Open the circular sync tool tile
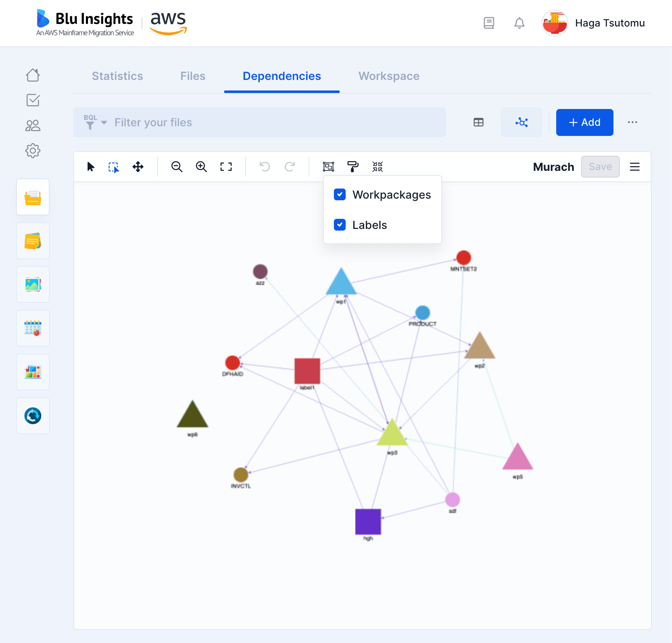This screenshot has height=643, width=672. click(33, 416)
